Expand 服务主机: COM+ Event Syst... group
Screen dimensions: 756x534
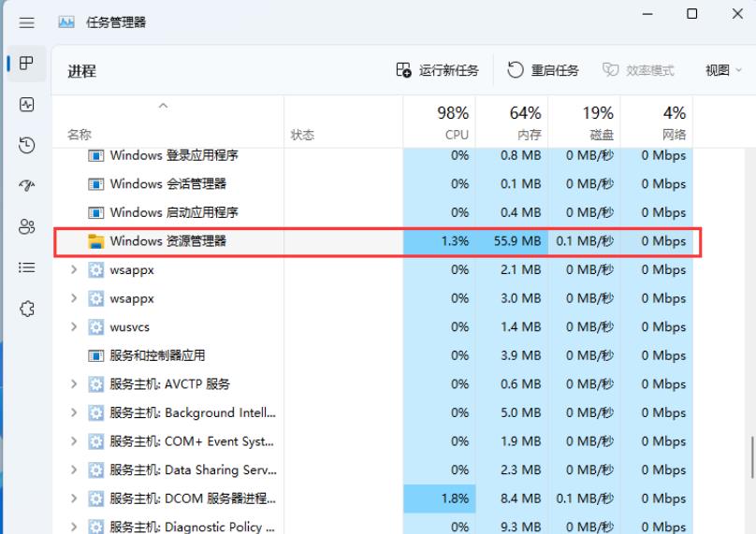point(74,441)
